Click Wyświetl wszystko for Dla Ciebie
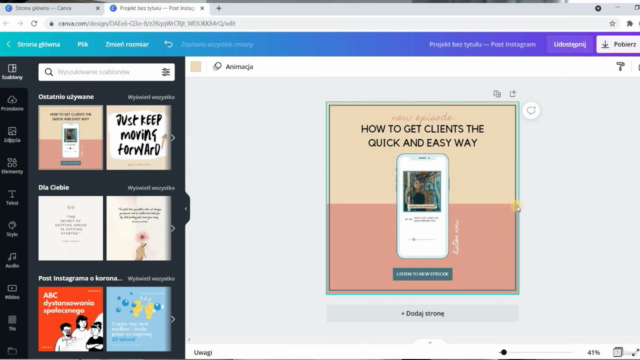Viewport: 640px width, 360px height. click(x=151, y=188)
